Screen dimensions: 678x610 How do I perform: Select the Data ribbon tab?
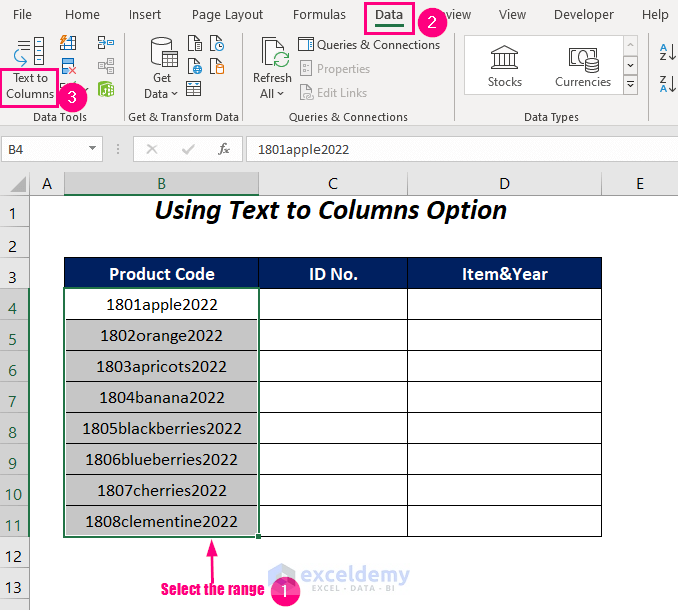click(389, 16)
